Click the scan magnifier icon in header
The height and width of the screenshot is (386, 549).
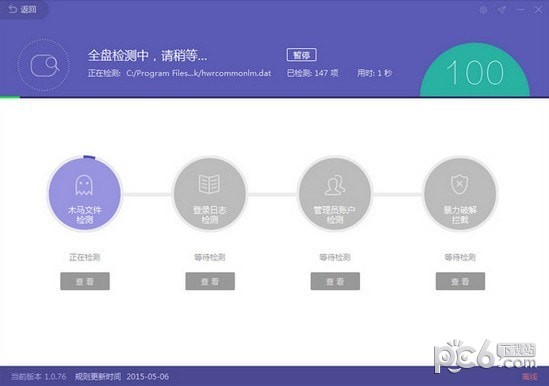click(44, 66)
